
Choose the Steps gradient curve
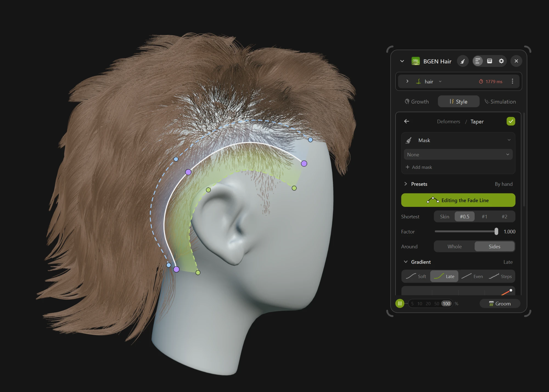(500, 276)
